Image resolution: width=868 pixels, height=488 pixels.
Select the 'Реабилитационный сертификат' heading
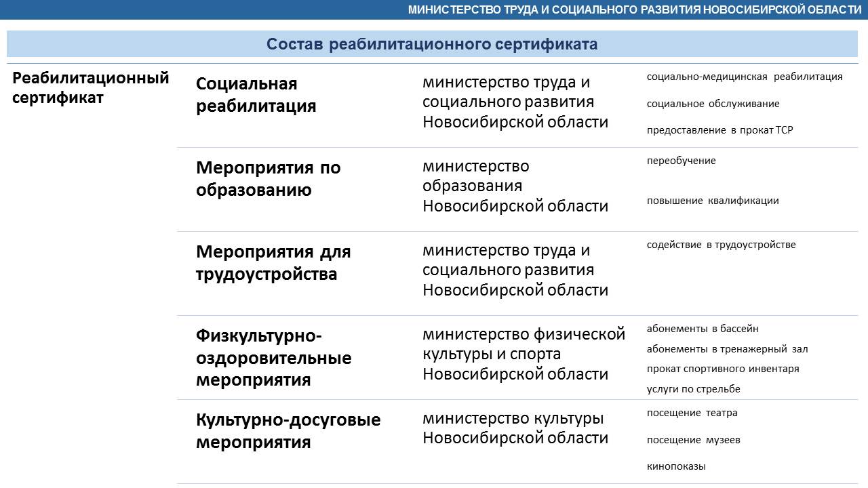click(x=91, y=87)
